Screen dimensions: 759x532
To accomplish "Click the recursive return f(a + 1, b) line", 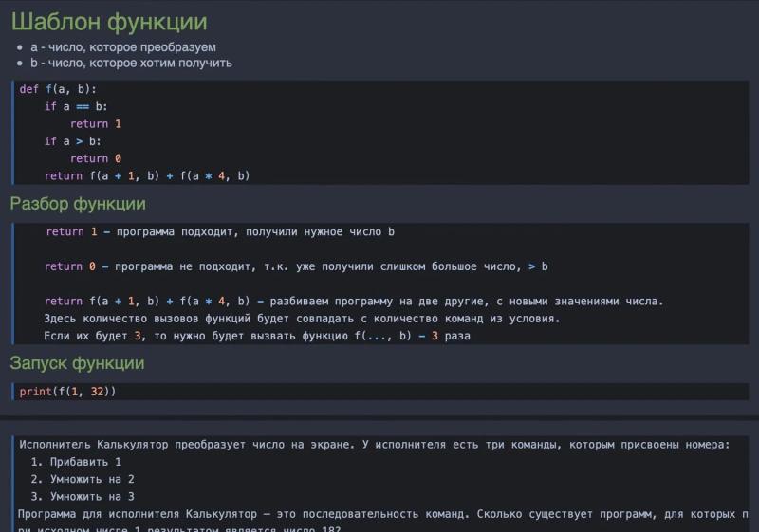I will [147, 176].
